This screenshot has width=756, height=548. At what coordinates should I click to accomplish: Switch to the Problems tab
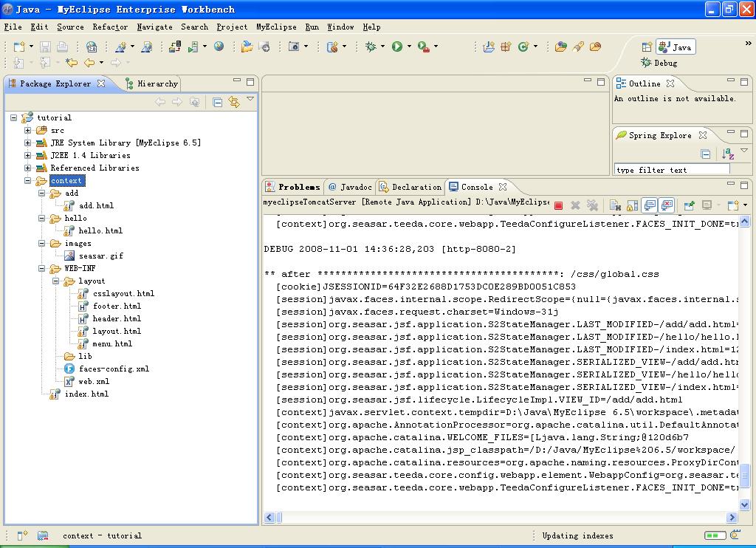[293, 187]
